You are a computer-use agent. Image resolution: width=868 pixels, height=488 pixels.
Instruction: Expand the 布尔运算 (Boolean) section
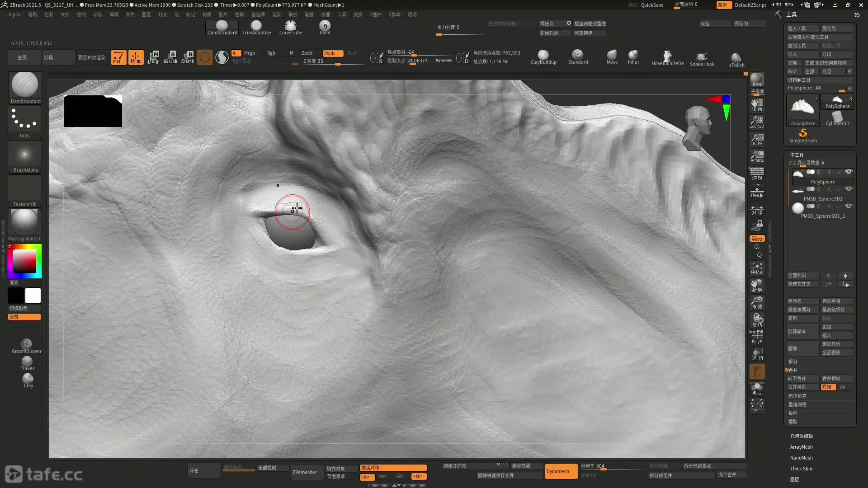(797, 396)
